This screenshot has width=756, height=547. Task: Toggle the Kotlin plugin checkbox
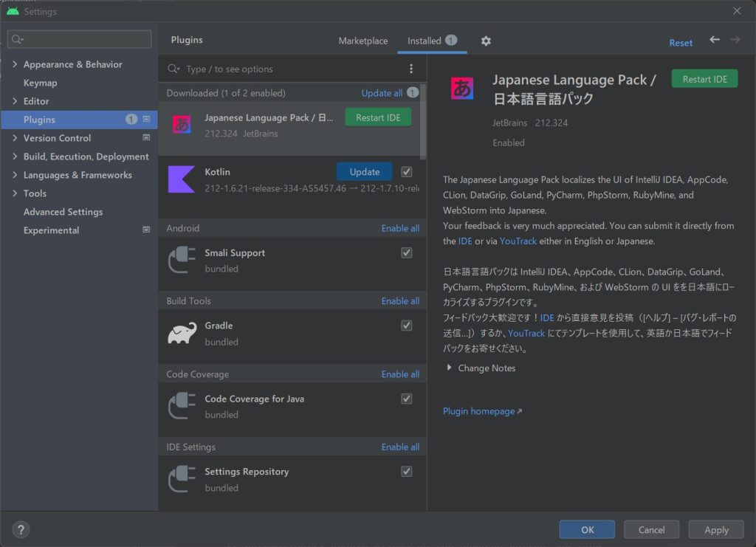407,171
